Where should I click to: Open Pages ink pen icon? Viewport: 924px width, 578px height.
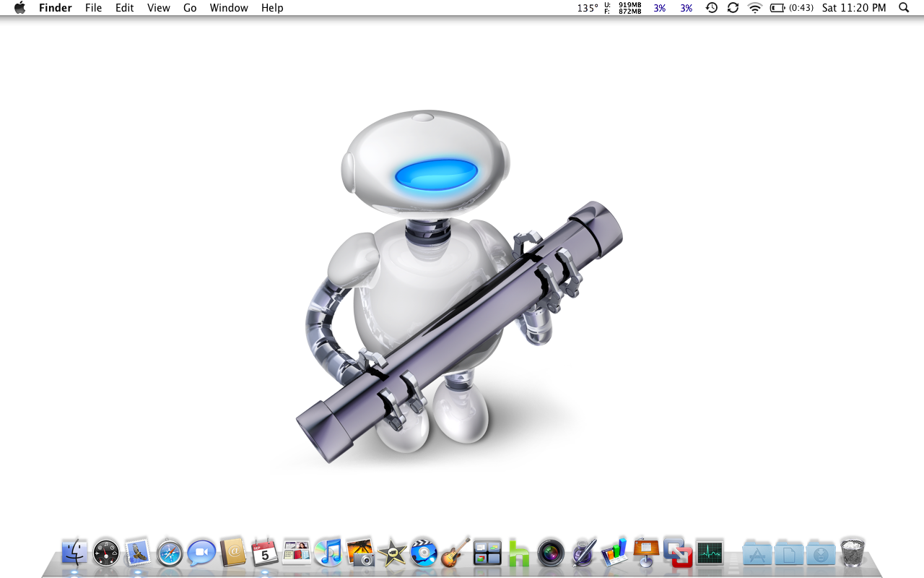click(583, 552)
